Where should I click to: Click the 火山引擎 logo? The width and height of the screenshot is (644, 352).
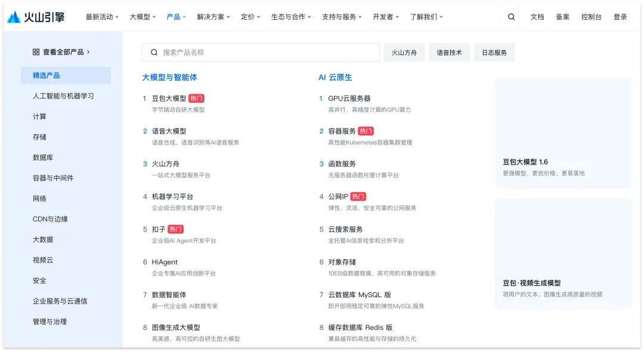click(x=36, y=17)
